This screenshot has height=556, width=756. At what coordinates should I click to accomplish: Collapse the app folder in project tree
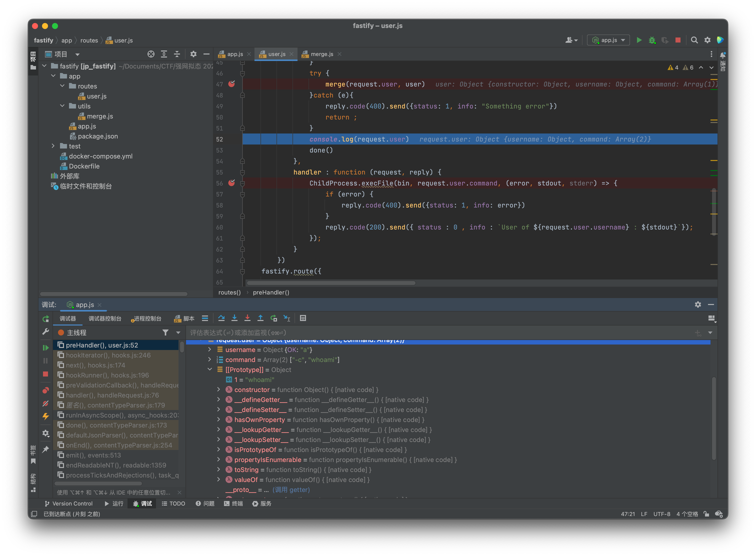click(x=53, y=76)
